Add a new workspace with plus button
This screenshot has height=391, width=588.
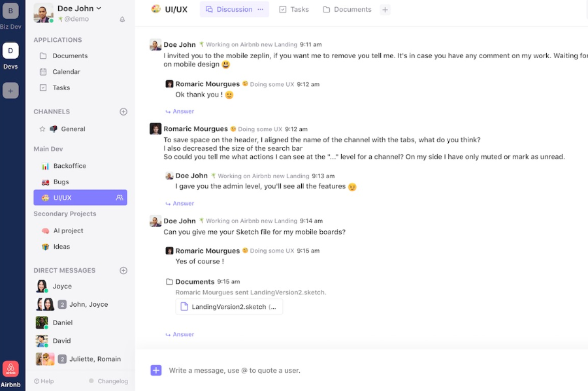[10, 91]
